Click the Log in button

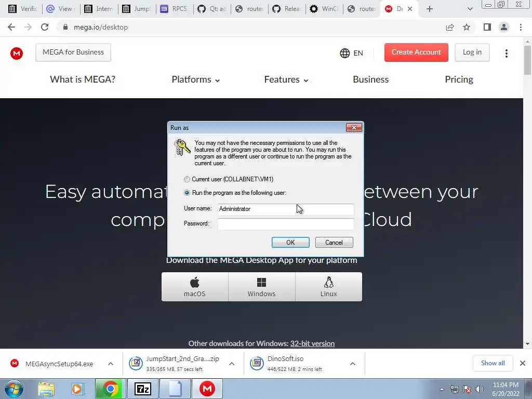click(x=472, y=52)
